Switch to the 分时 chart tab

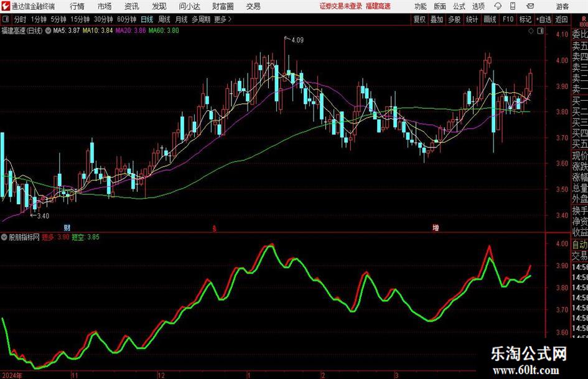coord(21,19)
